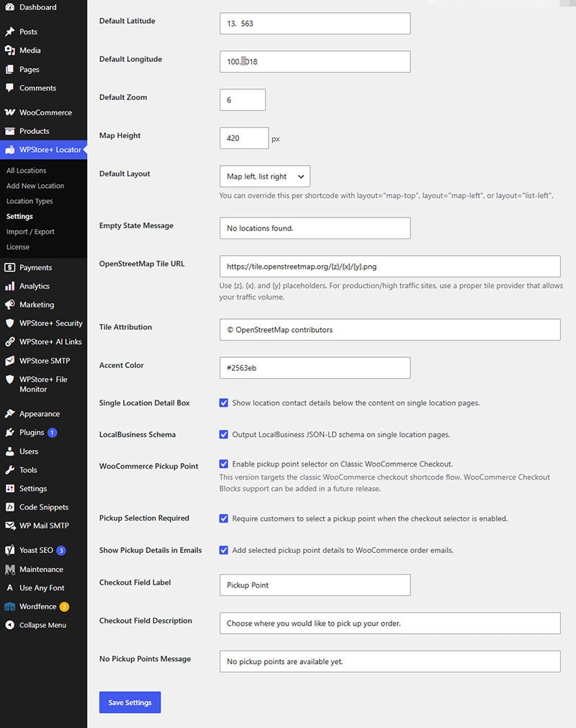
Task: Click the Plugins update count badge
Action: [x=53, y=433]
